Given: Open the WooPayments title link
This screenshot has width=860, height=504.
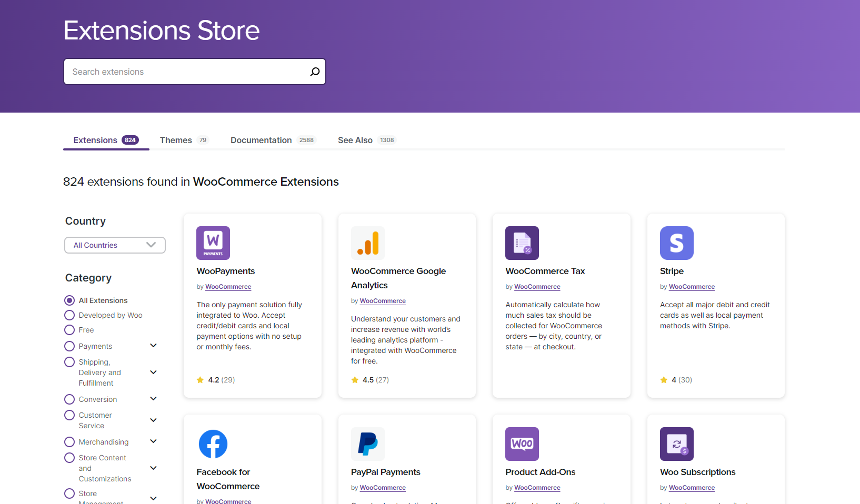Looking at the screenshot, I should point(226,271).
